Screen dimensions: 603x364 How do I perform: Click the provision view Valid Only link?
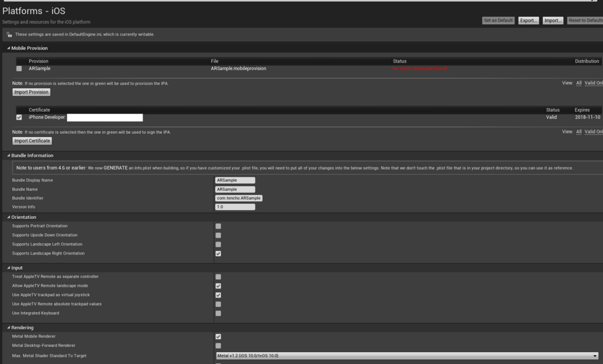point(594,83)
